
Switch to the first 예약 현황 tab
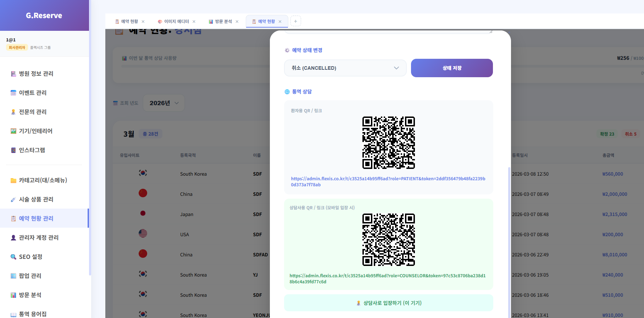(127, 22)
